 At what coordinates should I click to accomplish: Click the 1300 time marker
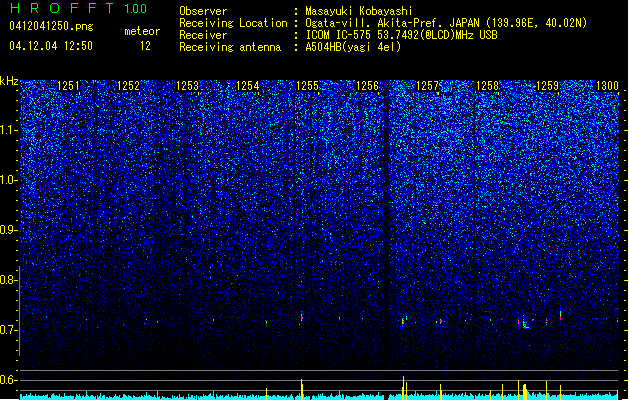(607, 86)
